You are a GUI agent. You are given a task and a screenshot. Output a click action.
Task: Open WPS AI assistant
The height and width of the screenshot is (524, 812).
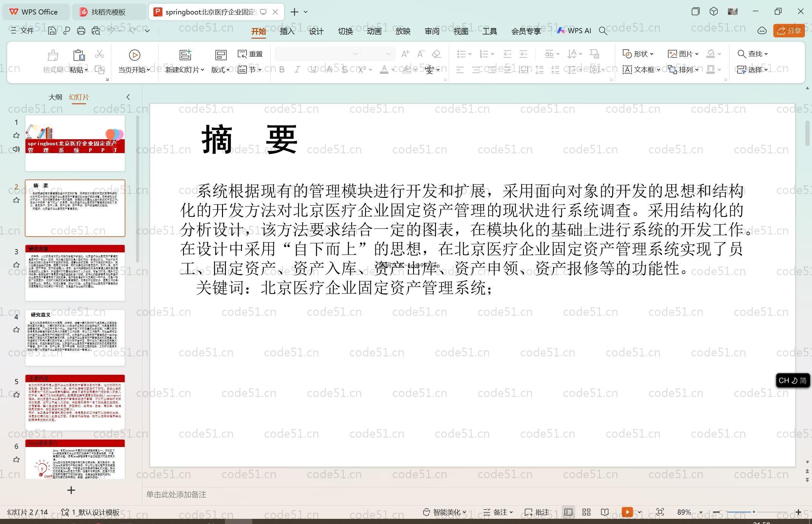pyautogui.click(x=574, y=31)
